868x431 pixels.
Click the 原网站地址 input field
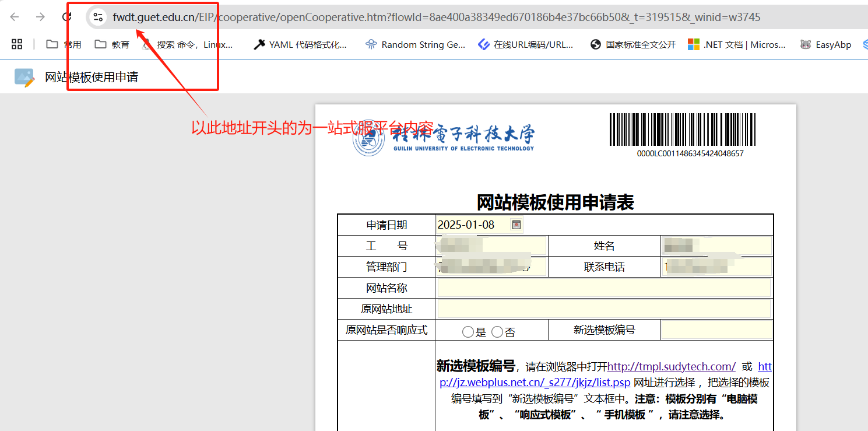pos(604,309)
